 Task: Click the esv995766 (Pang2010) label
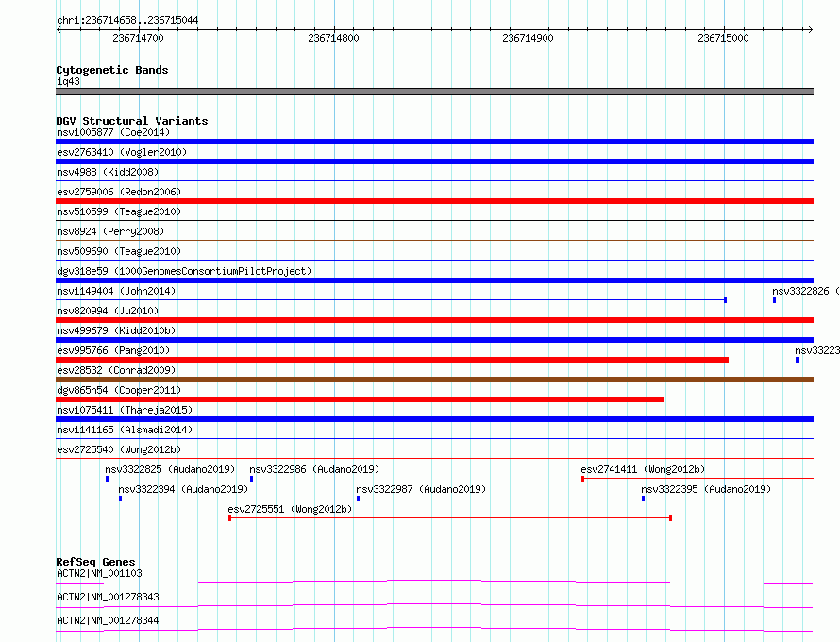coord(113,350)
